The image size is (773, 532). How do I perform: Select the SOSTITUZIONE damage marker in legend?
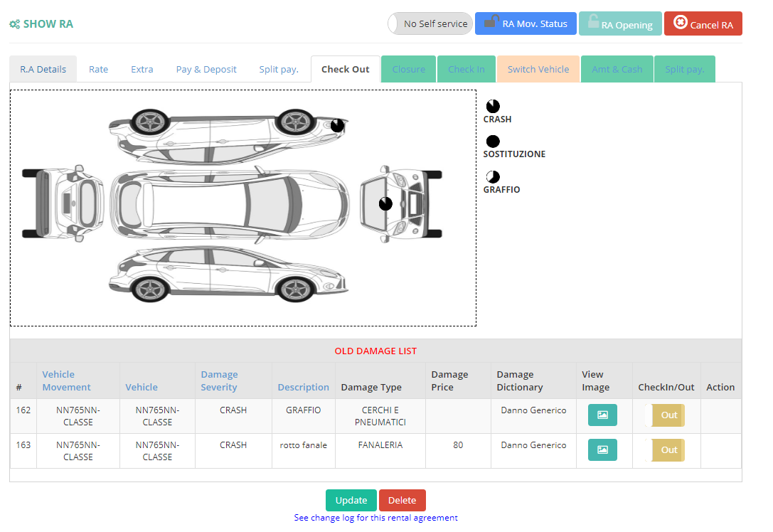493,142
